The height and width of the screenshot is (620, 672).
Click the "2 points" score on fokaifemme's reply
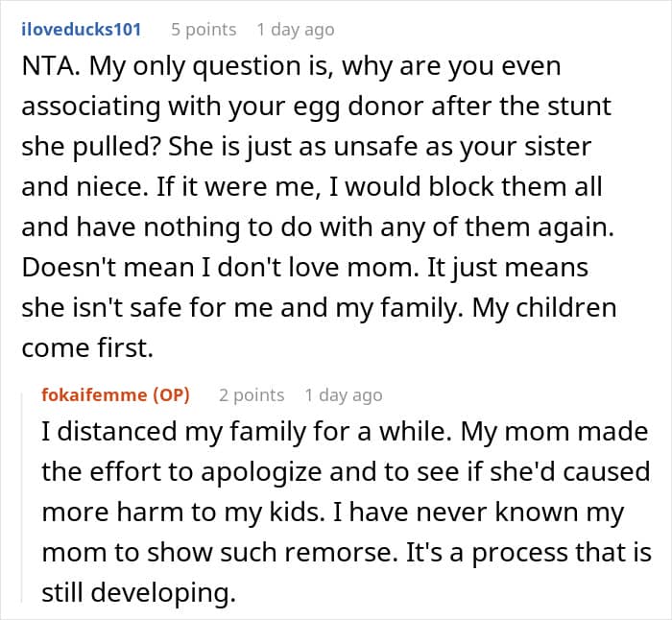pos(252,394)
